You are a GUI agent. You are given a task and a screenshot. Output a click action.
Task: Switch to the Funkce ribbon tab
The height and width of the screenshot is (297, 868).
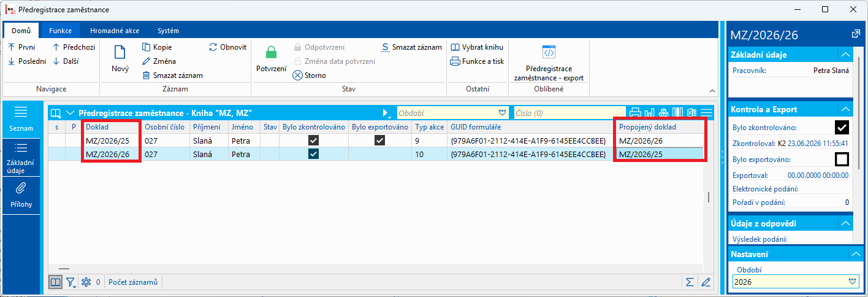tap(61, 31)
